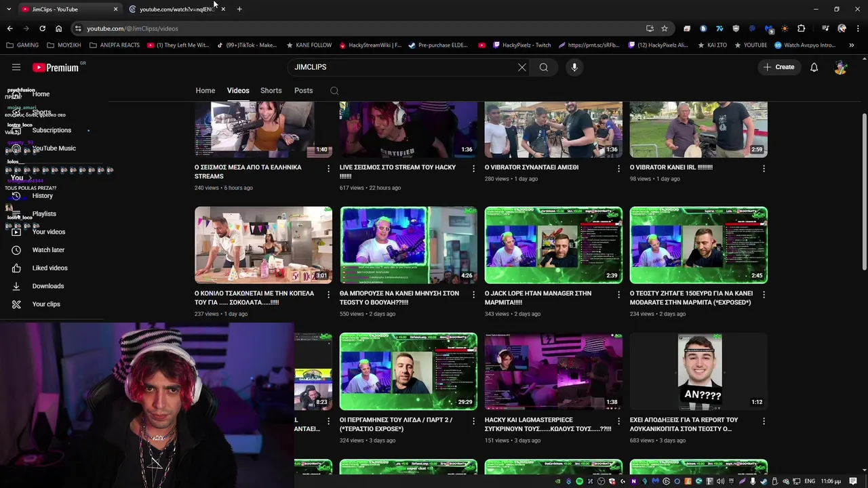This screenshot has width=868, height=488.
Task: Reload the current page
Action: (42, 28)
